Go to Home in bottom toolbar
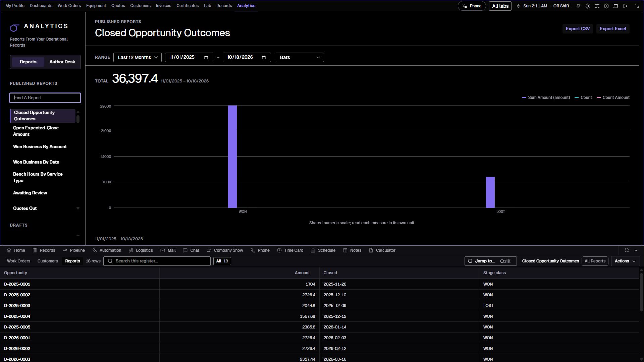 (16, 250)
